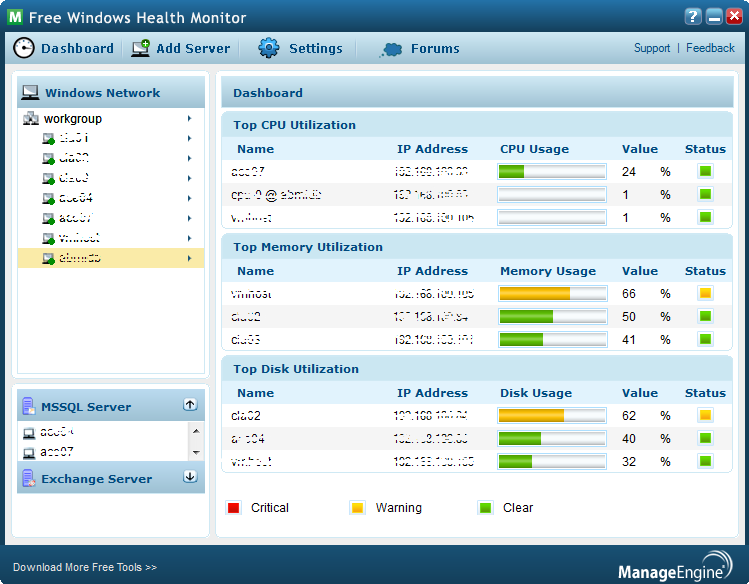
Task: Click the 50% memory usage bar
Action: [x=553, y=316]
